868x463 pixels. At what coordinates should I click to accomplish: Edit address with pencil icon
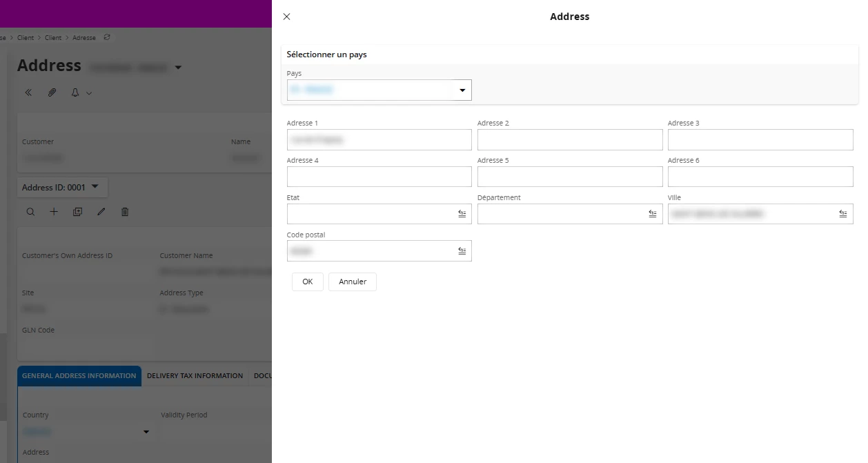[101, 212]
